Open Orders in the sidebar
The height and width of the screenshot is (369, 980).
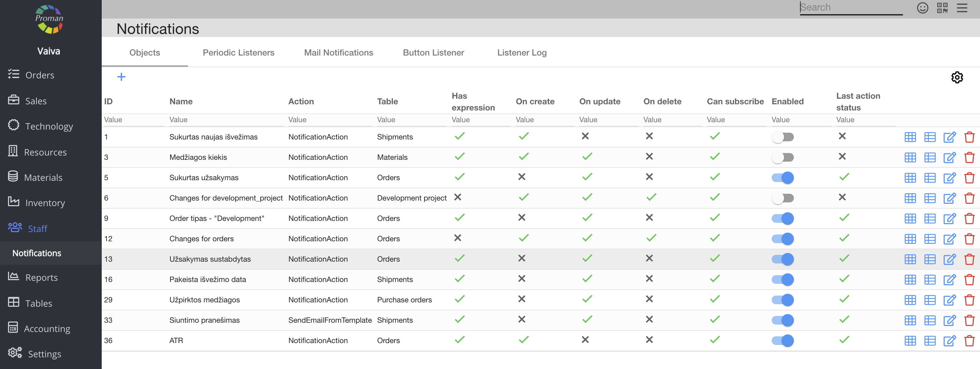tap(39, 75)
